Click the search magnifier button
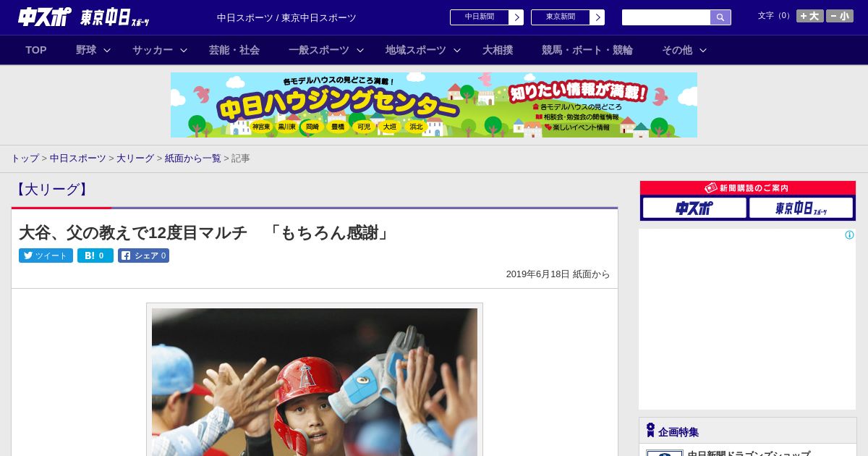This screenshot has width=868, height=456. coord(720,17)
